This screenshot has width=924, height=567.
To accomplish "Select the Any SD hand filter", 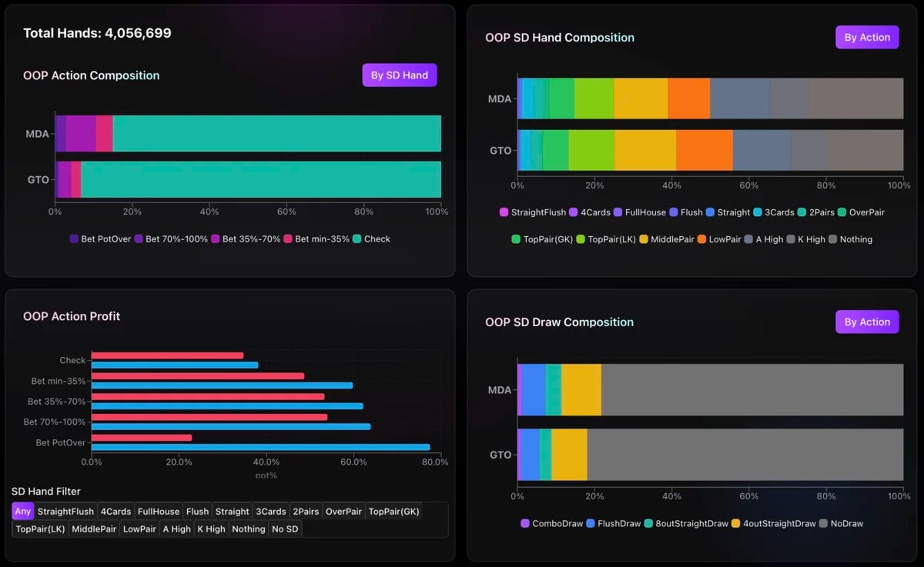I will point(23,511).
